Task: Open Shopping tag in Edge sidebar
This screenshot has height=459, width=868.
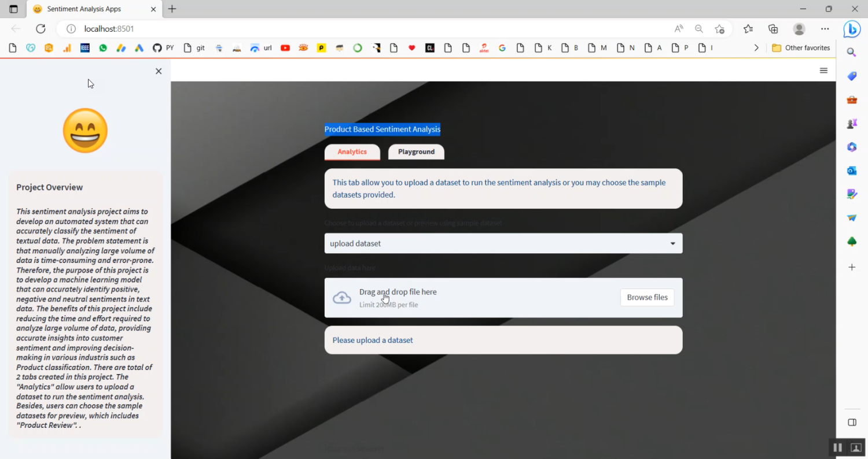Action: tap(852, 76)
